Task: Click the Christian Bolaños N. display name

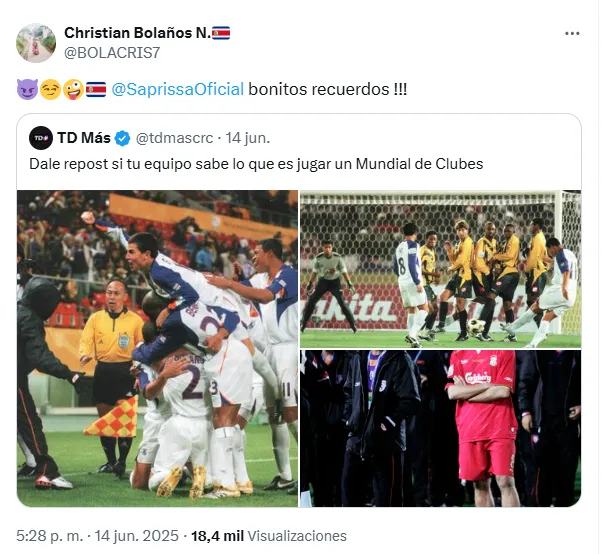Action: click(x=137, y=33)
